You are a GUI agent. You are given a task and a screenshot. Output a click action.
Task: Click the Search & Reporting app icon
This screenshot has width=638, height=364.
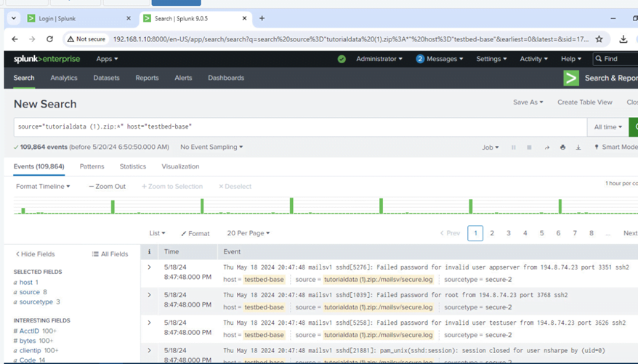571,78
